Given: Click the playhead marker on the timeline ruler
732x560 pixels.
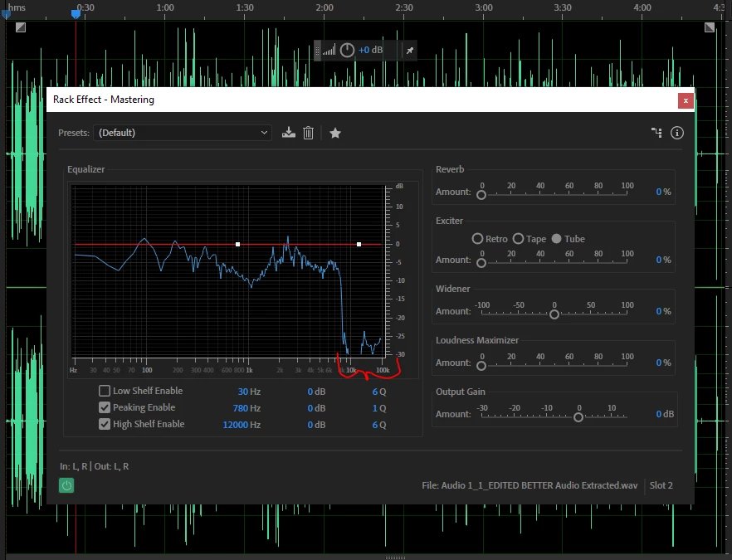Looking at the screenshot, I should tap(76, 14).
